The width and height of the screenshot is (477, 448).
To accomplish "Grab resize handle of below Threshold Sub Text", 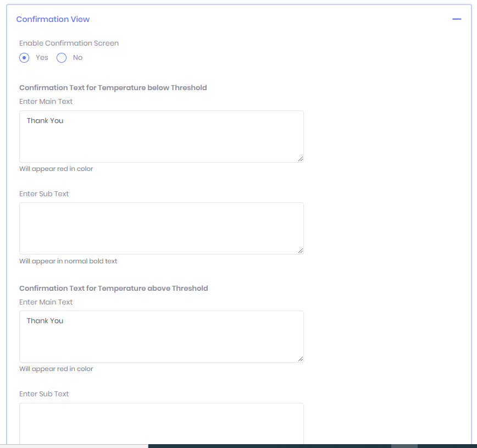I will (x=300, y=251).
